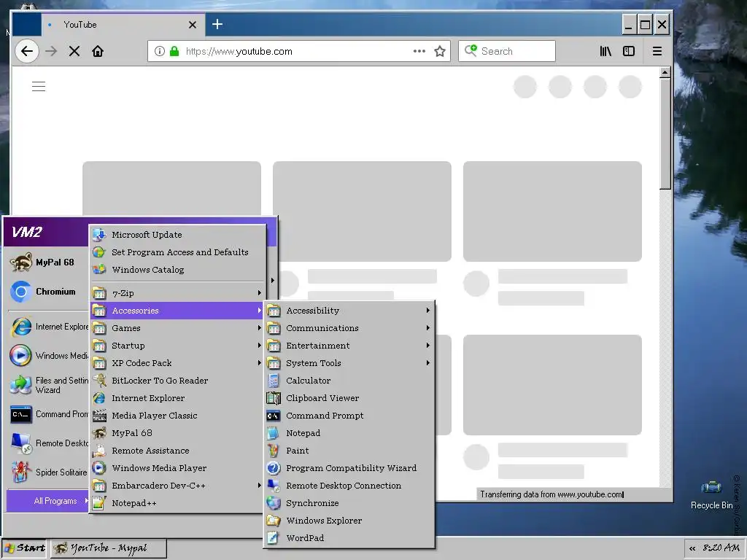
Task: Expand the System Tools submenu
Action: [x=349, y=363]
